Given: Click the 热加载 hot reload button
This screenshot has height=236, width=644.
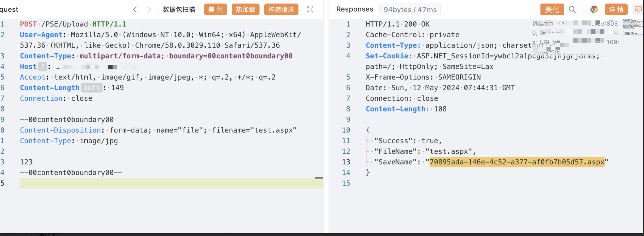Looking at the screenshot, I should click(x=245, y=10).
